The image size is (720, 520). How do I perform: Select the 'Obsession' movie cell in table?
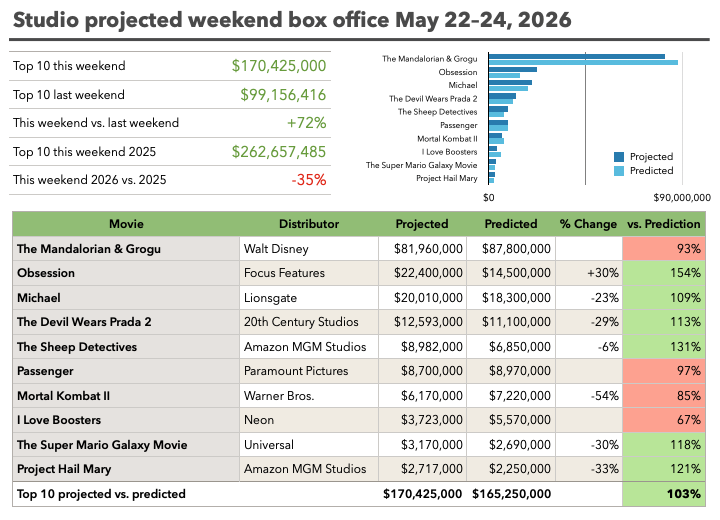126,273
